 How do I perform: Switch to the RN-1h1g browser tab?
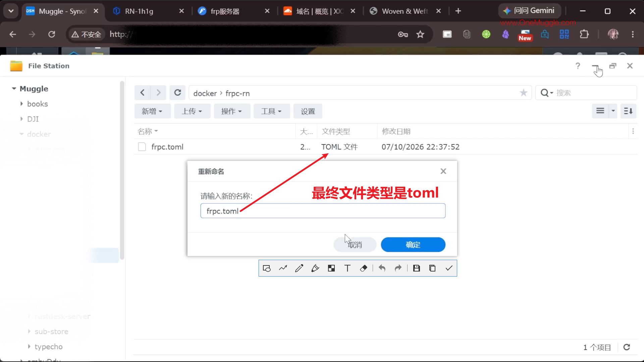coord(148,11)
